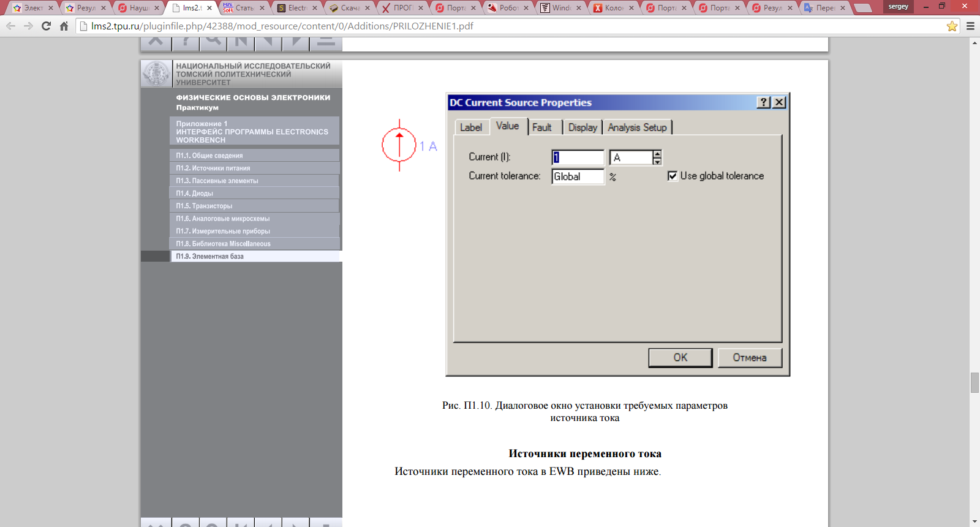Click the unit field's down stepper arrow
This screenshot has width=980, height=527.
point(657,161)
